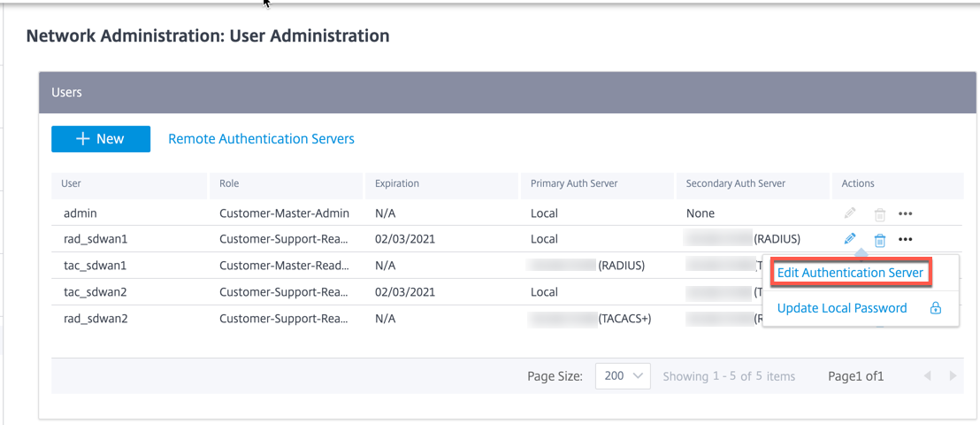The width and height of the screenshot is (980, 425).
Task: Click the Customer-Master-Read... role for tac_sdwan1
Action: pyautogui.click(x=284, y=266)
